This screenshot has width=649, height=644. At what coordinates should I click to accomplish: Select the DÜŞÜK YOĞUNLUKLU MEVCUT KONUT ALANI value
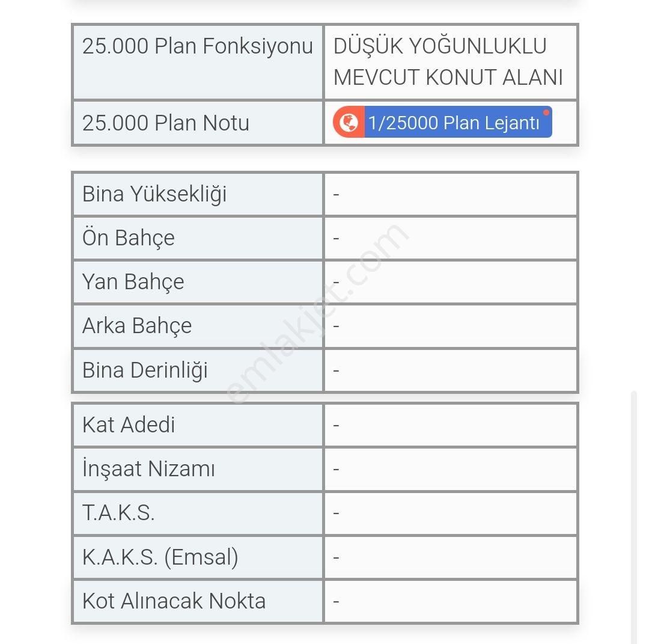[448, 62]
